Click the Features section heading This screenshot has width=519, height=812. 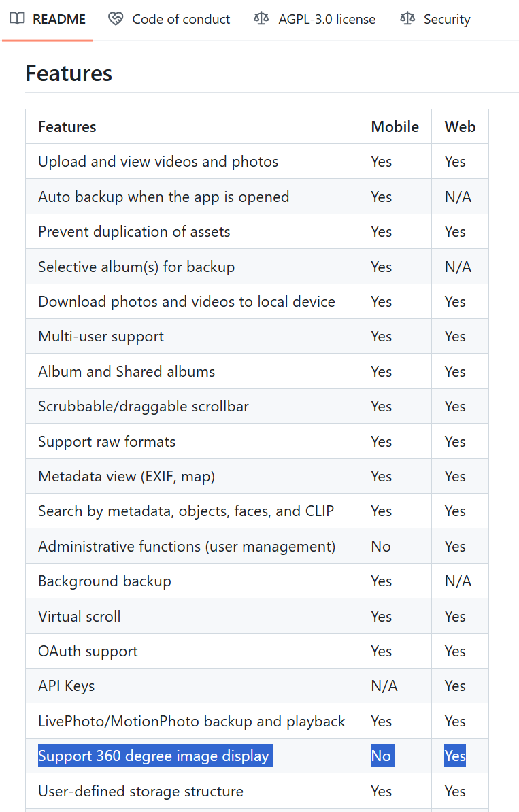(x=69, y=73)
